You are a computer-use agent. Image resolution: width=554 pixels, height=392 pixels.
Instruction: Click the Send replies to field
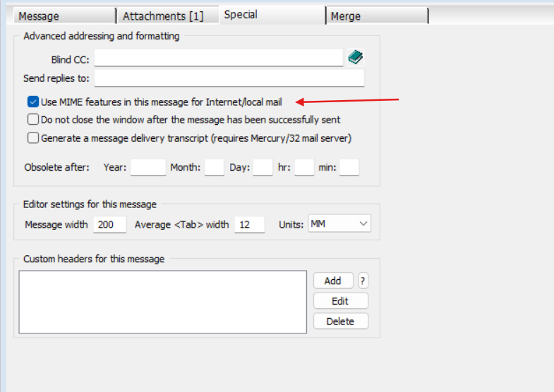coord(229,78)
